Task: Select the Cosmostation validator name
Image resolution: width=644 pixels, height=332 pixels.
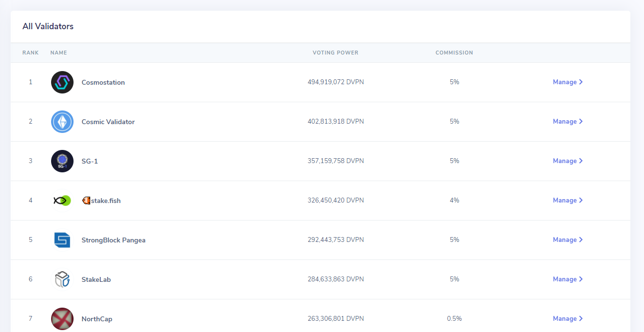Action: pyautogui.click(x=103, y=83)
